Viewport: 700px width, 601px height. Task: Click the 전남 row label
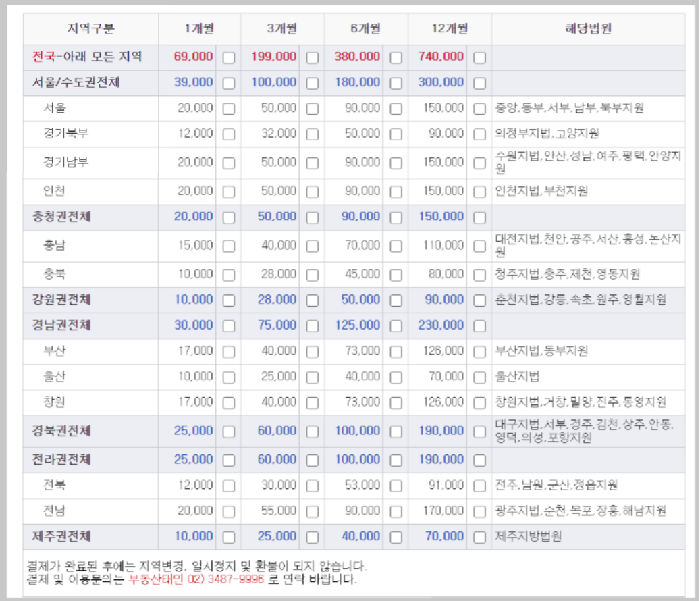click(54, 511)
